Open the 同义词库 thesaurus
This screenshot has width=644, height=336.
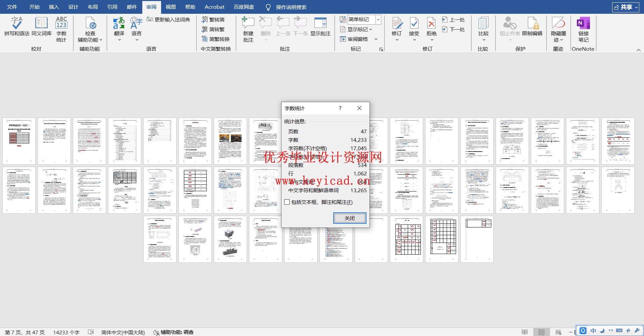pos(42,26)
